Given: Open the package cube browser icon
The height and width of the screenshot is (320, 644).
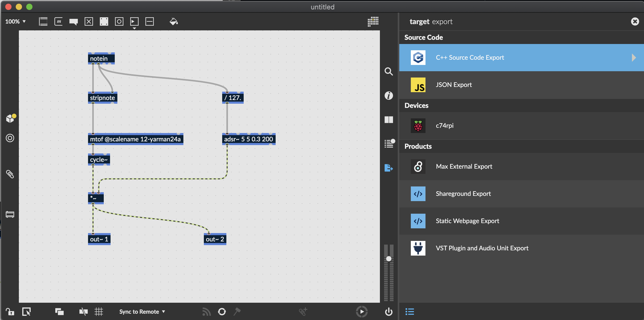Looking at the screenshot, I should 10,119.
